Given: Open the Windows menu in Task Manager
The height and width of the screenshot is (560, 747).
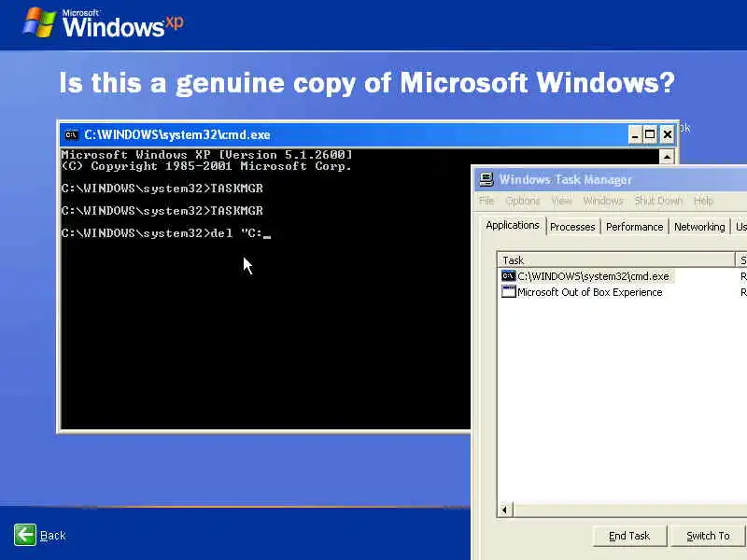Looking at the screenshot, I should point(602,201).
